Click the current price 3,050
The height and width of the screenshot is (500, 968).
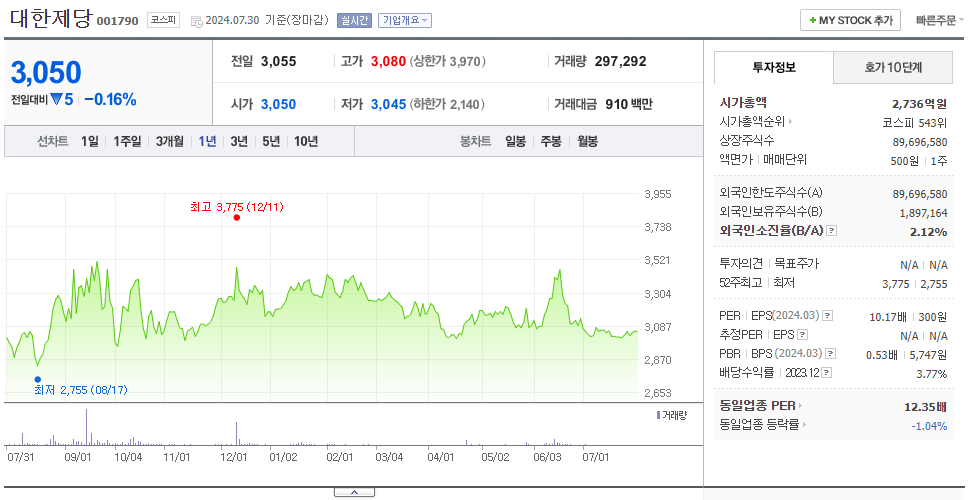pyautogui.click(x=46, y=73)
